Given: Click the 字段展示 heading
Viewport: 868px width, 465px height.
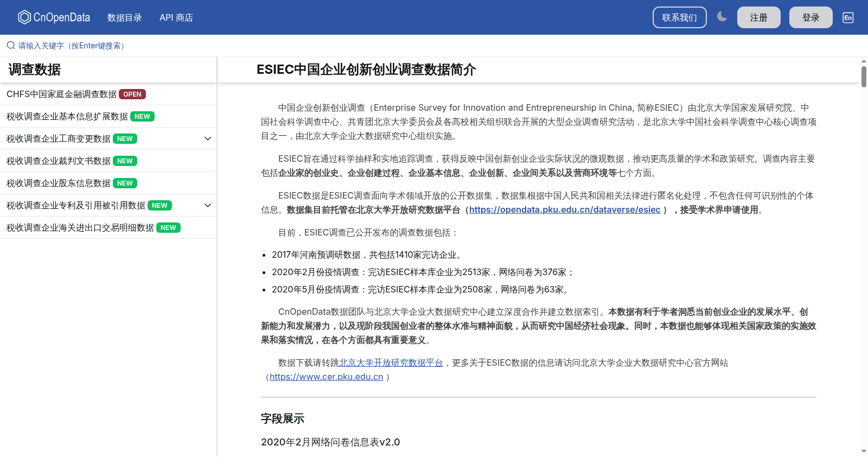Looking at the screenshot, I should 282,418.
